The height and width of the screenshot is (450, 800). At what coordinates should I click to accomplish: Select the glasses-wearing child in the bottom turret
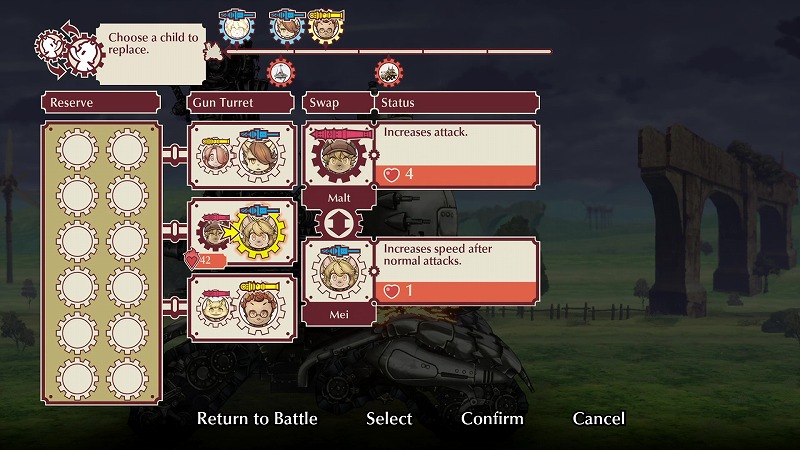pos(259,307)
